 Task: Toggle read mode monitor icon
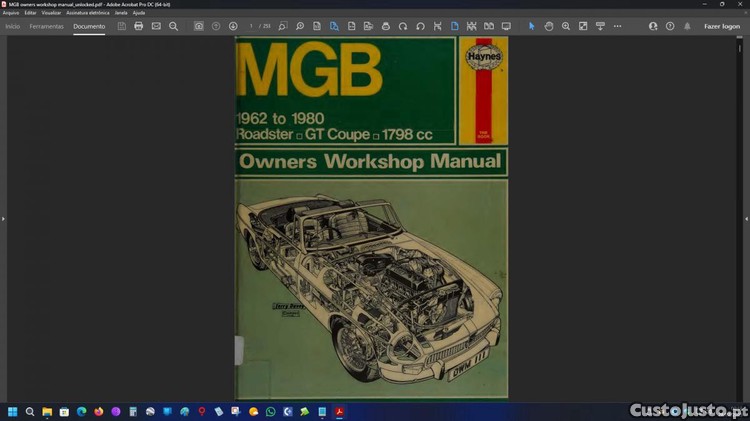[x=506, y=26]
